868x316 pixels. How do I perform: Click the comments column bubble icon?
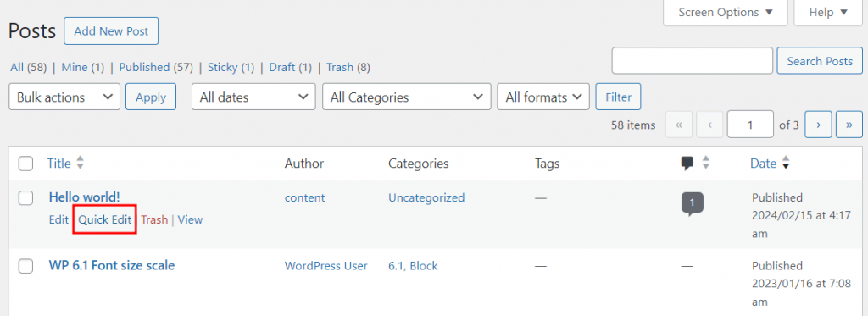[687, 164]
